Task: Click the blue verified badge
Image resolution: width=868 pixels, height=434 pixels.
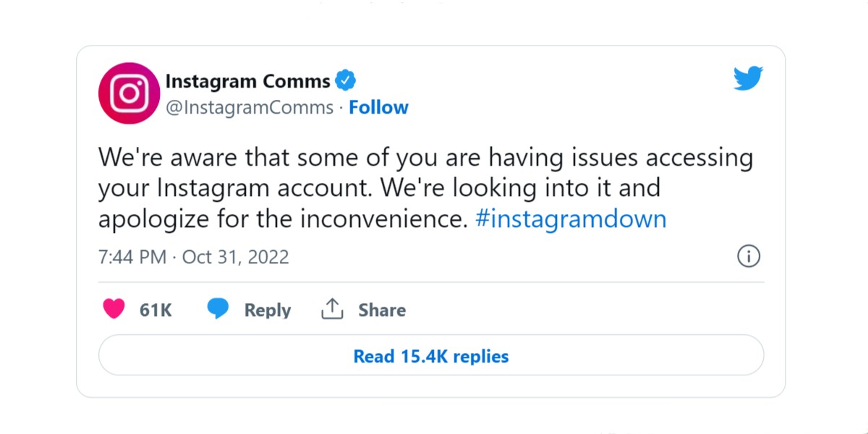Action: pyautogui.click(x=346, y=80)
